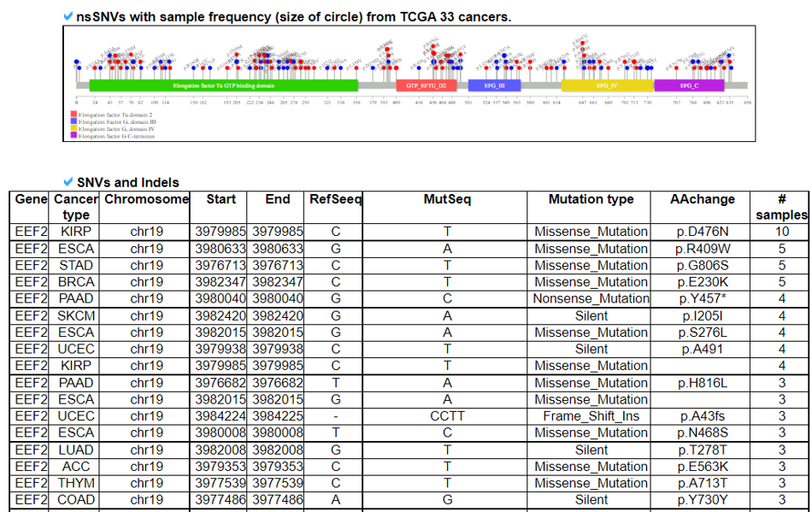
Task: Select the red GTP_EFTU_D2 domain block
Action: [x=426, y=85]
